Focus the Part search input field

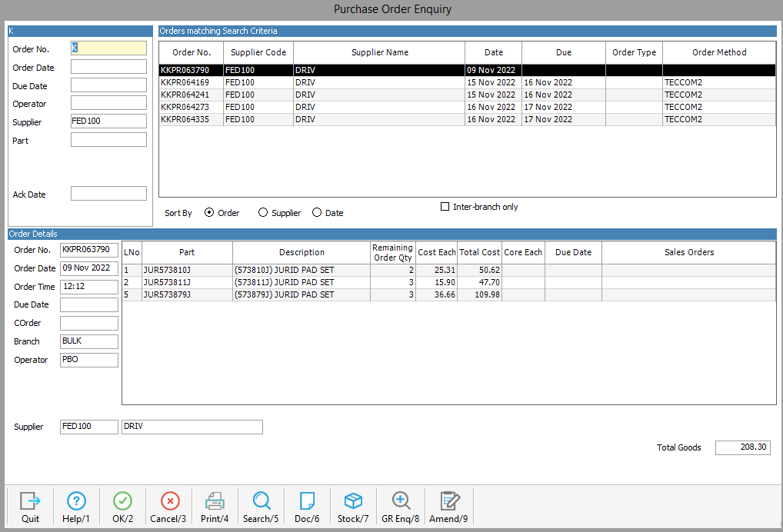[x=108, y=140]
